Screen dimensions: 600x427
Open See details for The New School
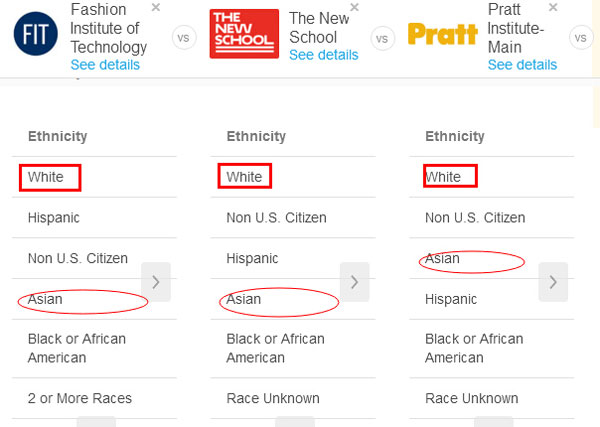point(324,55)
